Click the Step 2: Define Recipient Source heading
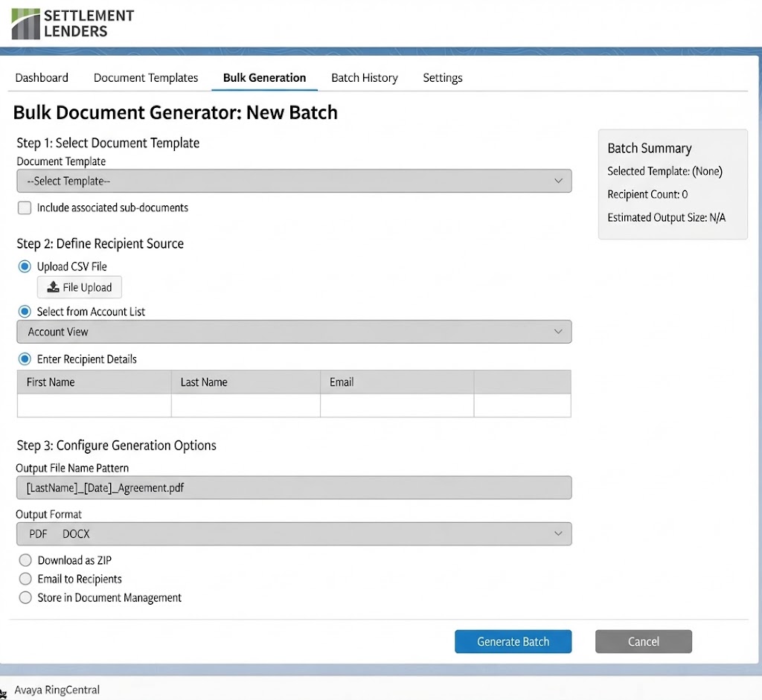Image resolution: width=762 pixels, height=700 pixels. tap(100, 243)
